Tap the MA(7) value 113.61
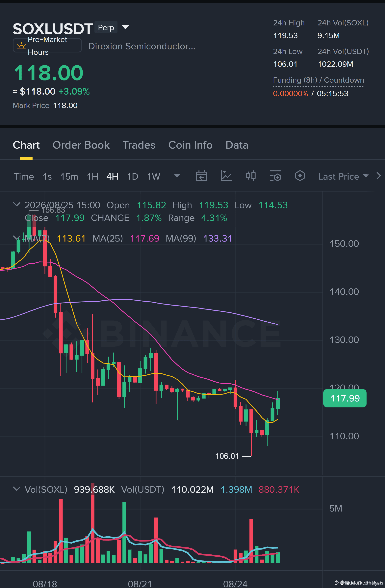 pos(71,238)
